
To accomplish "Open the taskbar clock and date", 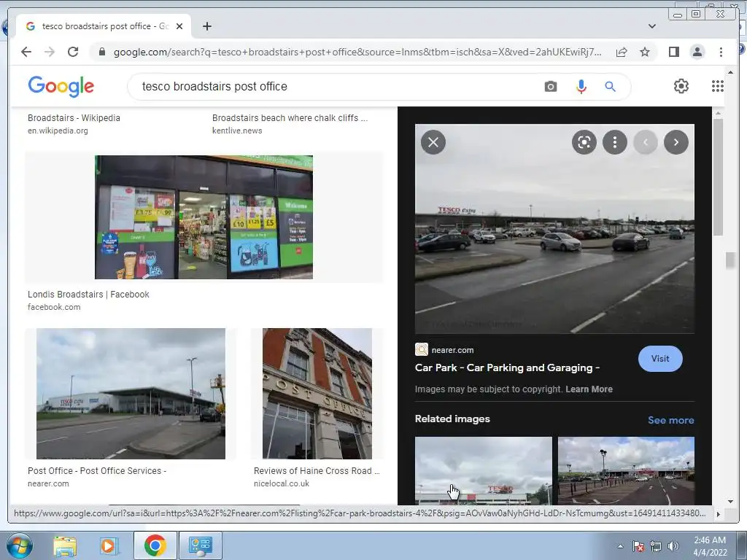I will (x=710, y=546).
